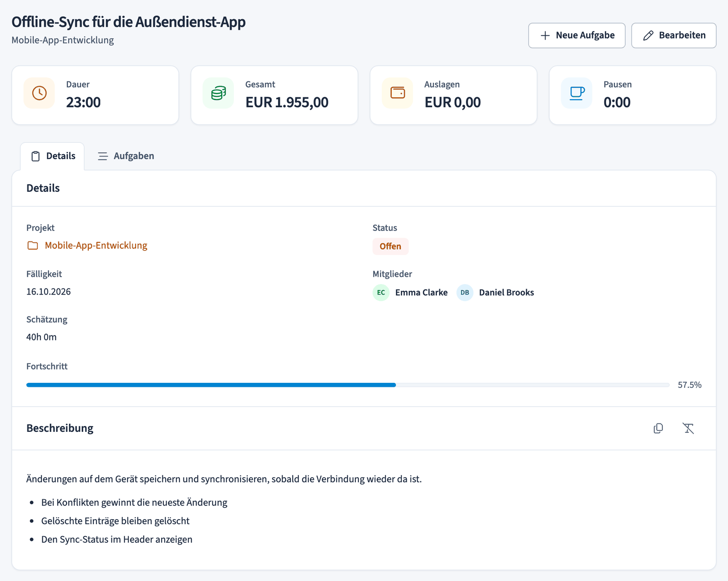Copy the description with the copy icon

coord(658,428)
